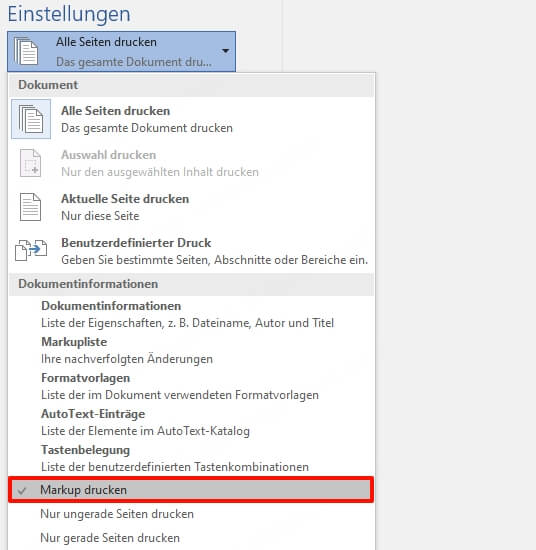The width and height of the screenshot is (536, 550).
Task: Click 'Geben Sie bestimmte Seiten' description text
Action: point(215,260)
